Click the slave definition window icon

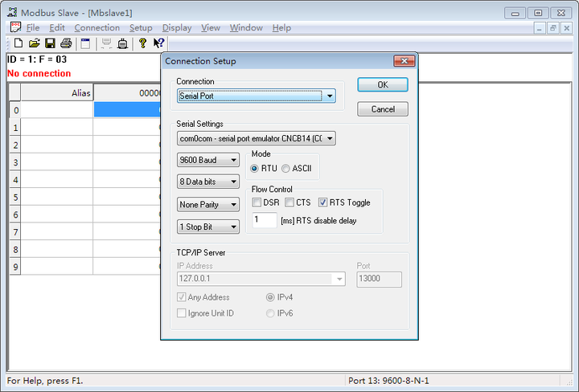(86, 43)
